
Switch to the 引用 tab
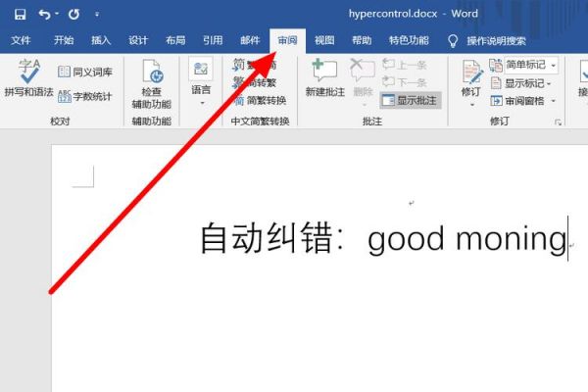pyautogui.click(x=213, y=40)
